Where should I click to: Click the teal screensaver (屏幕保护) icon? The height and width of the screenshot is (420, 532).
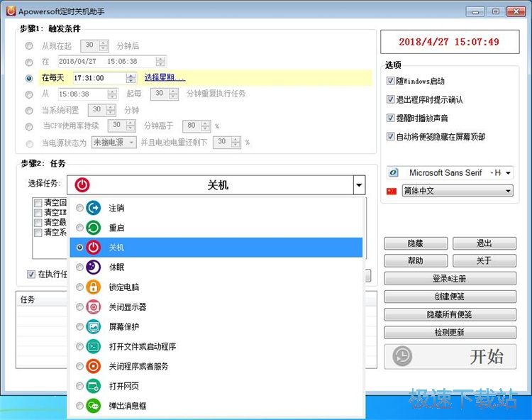94,326
